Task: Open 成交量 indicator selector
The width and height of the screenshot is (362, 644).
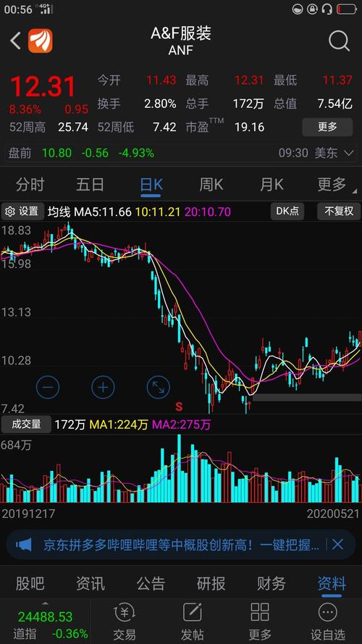Action: pos(26,425)
